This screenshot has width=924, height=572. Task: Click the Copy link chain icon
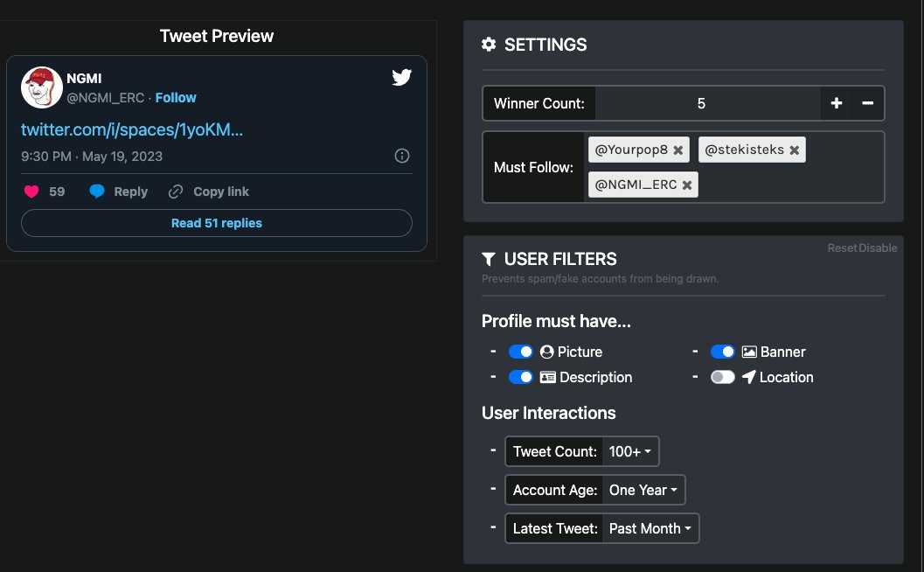click(176, 191)
